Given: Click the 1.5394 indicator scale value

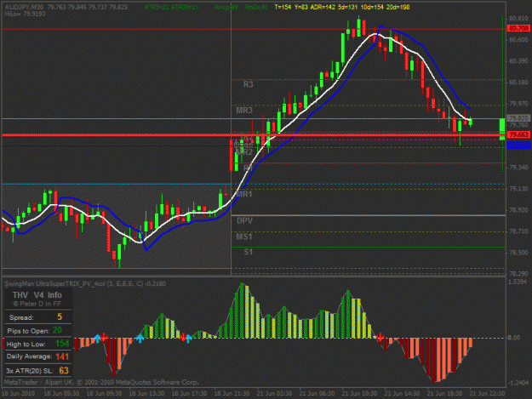Looking at the screenshot, I should click(x=518, y=282).
